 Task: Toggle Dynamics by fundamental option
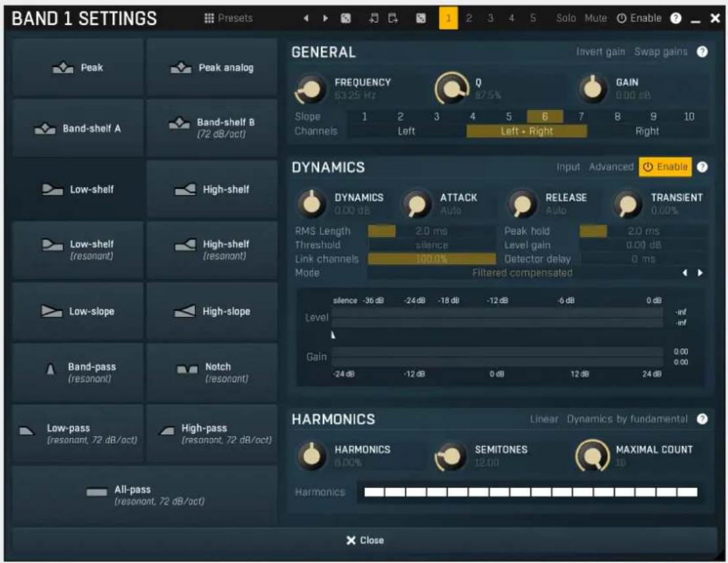click(x=627, y=419)
